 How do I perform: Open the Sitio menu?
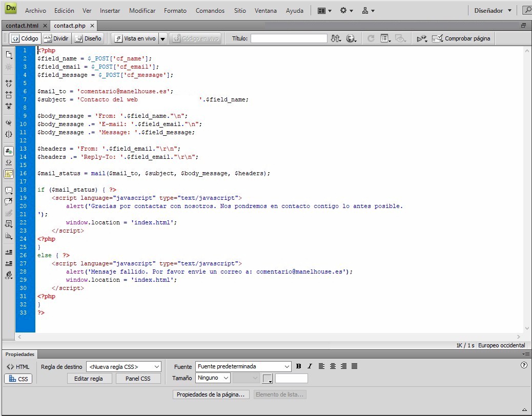click(x=240, y=11)
